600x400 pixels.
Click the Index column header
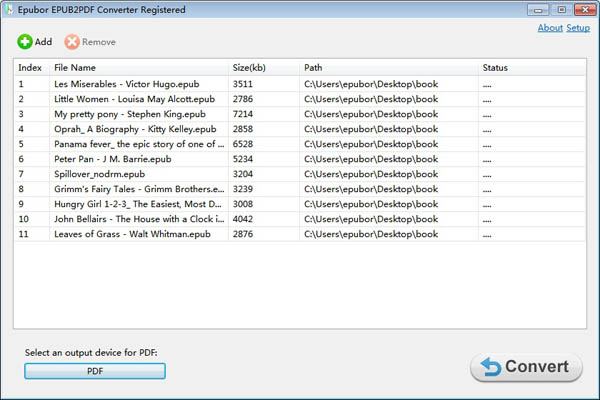(30, 68)
